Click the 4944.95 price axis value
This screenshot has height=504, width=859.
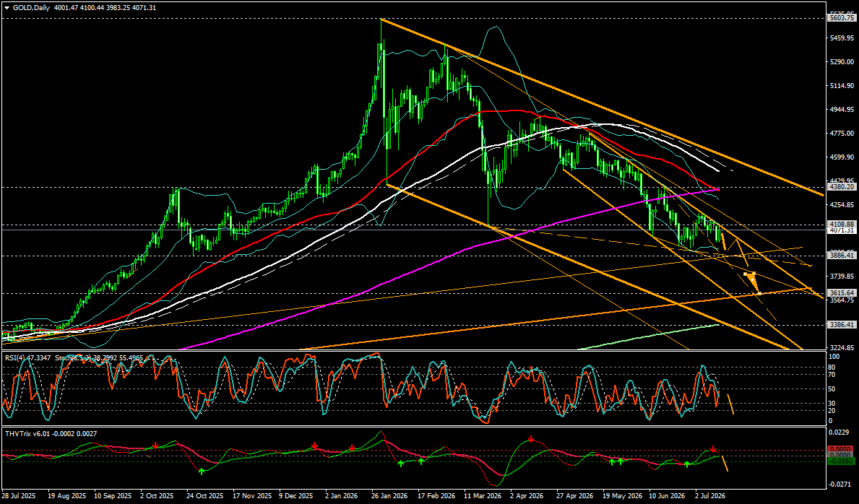click(x=842, y=110)
